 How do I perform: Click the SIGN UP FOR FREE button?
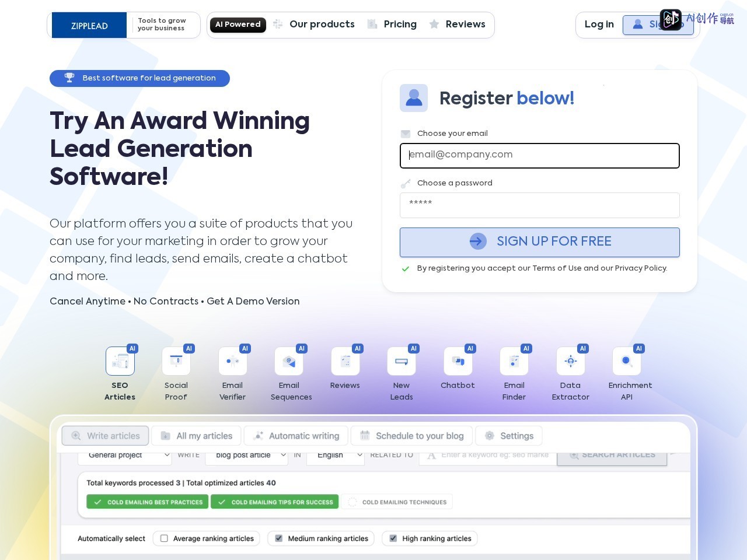(x=540, y=242)
